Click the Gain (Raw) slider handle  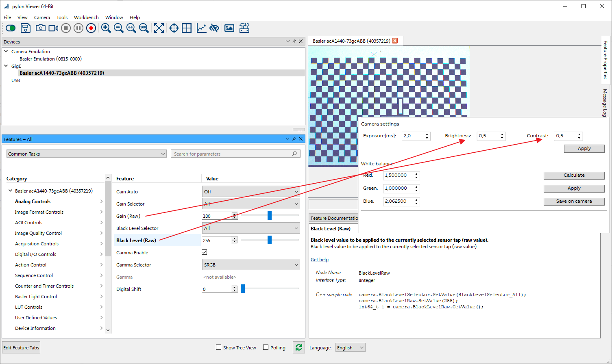pos(269,215)
